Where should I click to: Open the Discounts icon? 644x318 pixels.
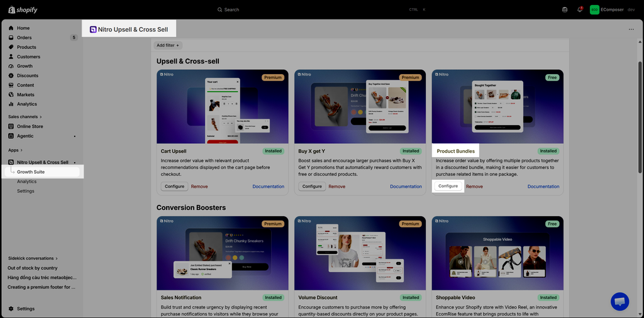point(11,75)
